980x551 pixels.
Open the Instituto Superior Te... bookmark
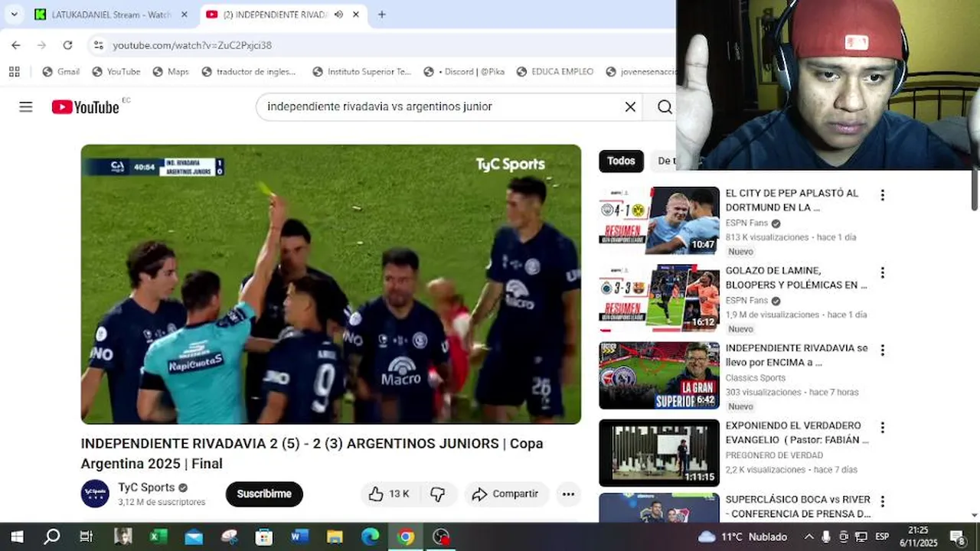pyautogui.click(x=362, y=71)
